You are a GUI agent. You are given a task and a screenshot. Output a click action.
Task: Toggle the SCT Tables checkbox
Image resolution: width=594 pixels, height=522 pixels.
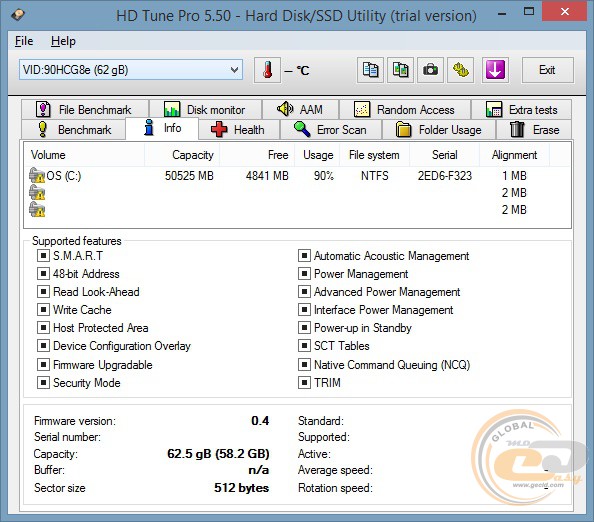click(304, 345)
